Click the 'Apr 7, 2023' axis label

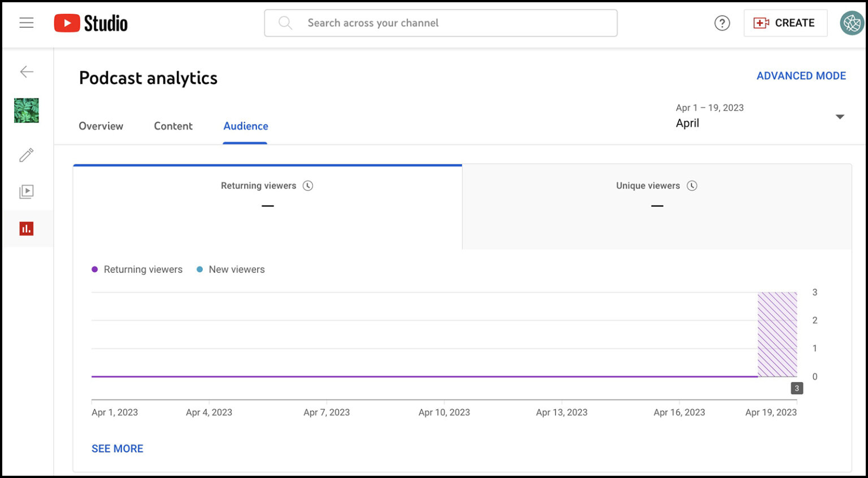coord(327,412)
